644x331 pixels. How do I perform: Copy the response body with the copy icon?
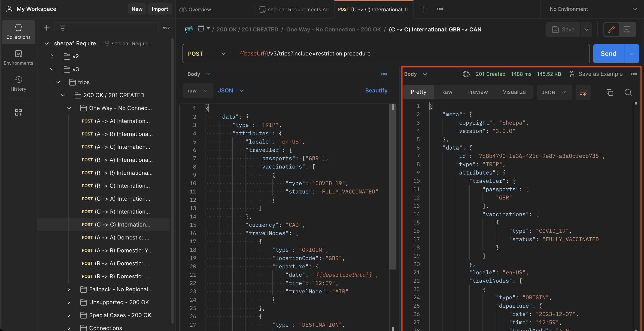[x=610, y=92]
